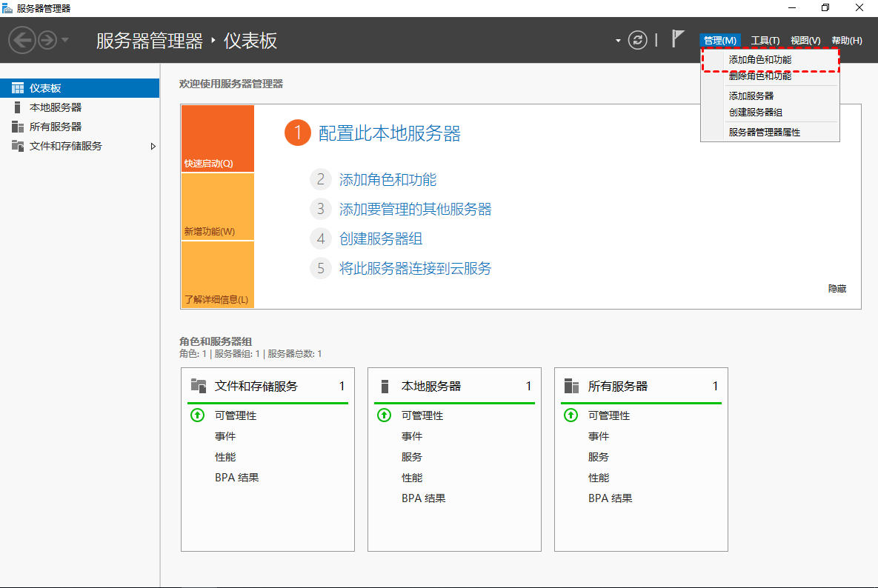Open 服务 in 本地服务器 tile
Viewport: 878px width, 588px height.
click(x=411, y=457)
